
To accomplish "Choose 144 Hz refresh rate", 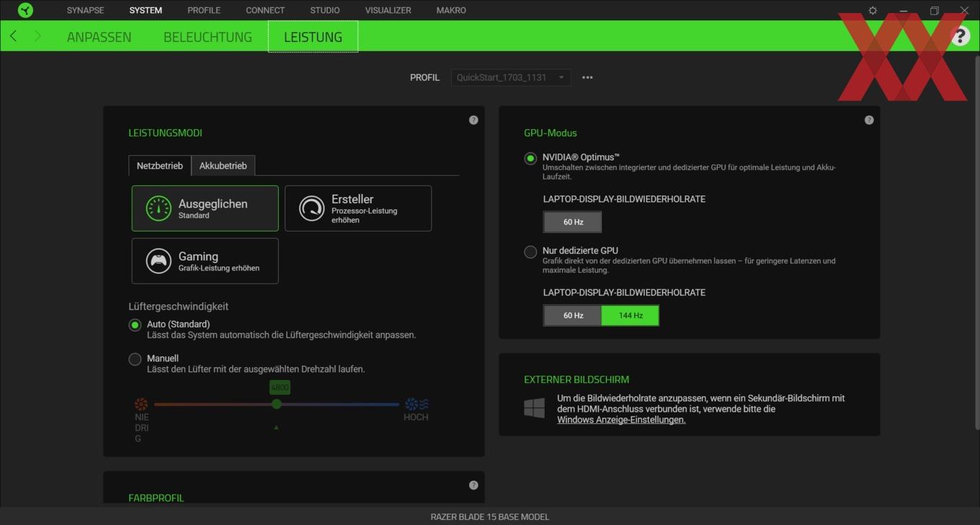I will click(x=631, y=315).
